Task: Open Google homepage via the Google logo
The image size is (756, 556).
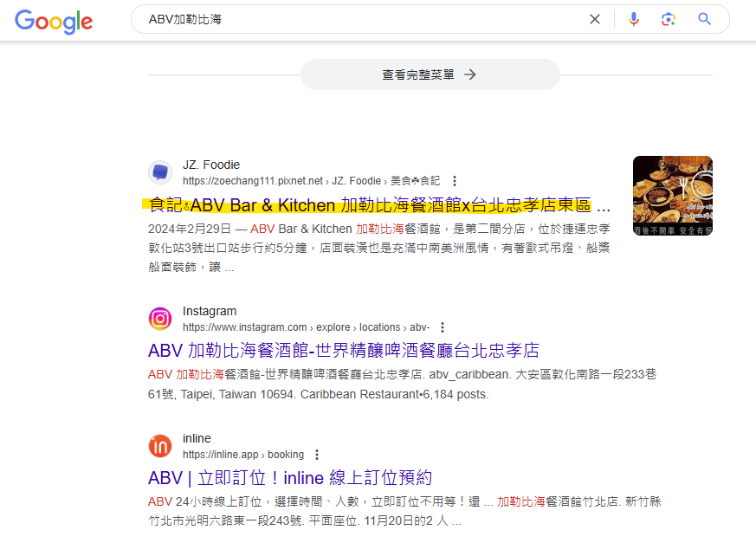Action: pyautogui.click(x=54, y=23)
